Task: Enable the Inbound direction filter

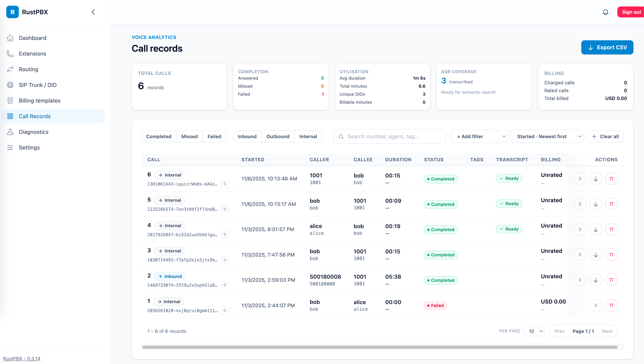Action: coord(247,136)
